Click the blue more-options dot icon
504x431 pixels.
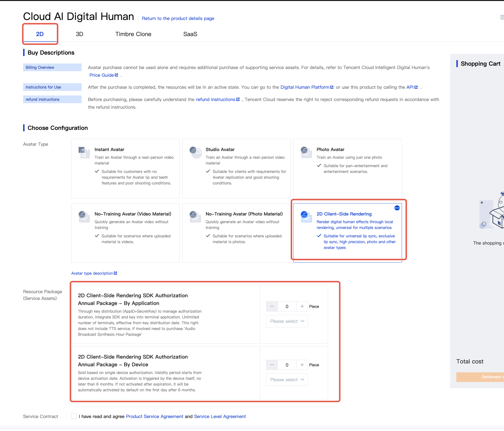(397, 208)
